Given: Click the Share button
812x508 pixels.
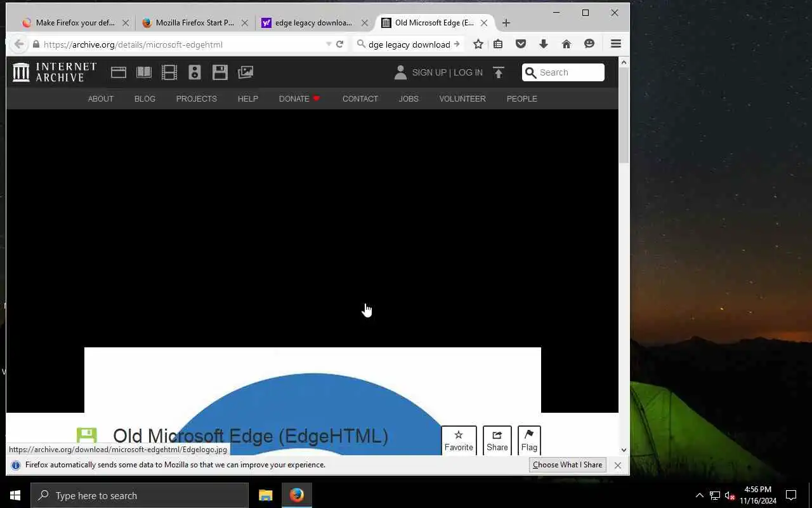Looking at the screenshot, I should click(x=497, y=441).
